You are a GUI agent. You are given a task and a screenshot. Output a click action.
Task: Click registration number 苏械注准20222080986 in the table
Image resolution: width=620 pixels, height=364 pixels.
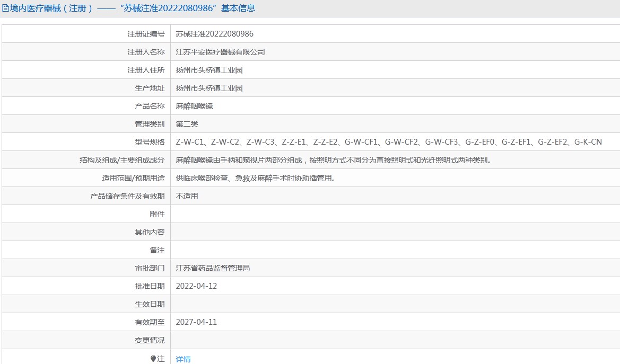pos(214,34)
